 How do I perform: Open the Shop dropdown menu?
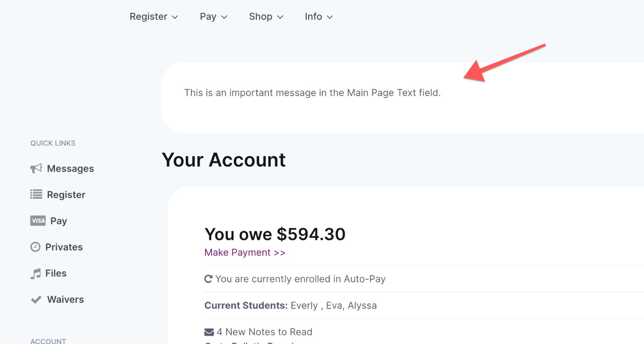click(x=266, y=17)
